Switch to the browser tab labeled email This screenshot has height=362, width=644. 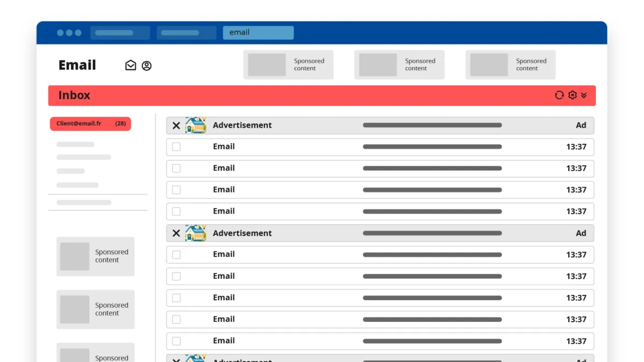(x=258, y=33)
